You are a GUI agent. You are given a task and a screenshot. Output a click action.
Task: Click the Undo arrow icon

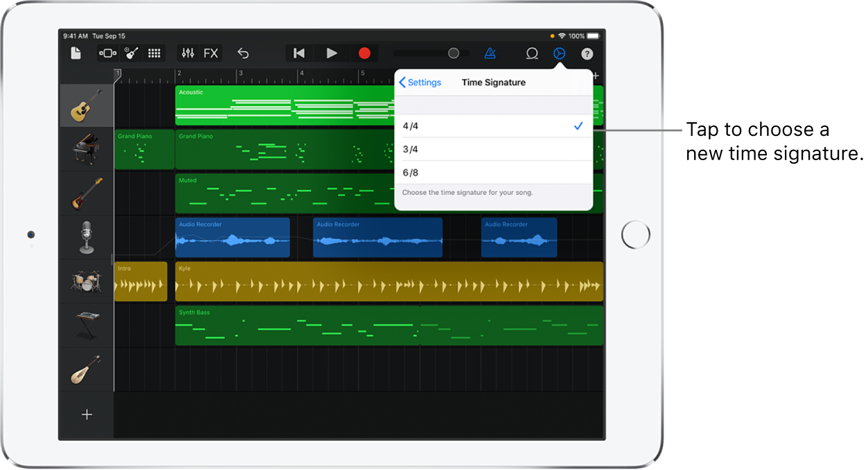click(x=242, y=53)
